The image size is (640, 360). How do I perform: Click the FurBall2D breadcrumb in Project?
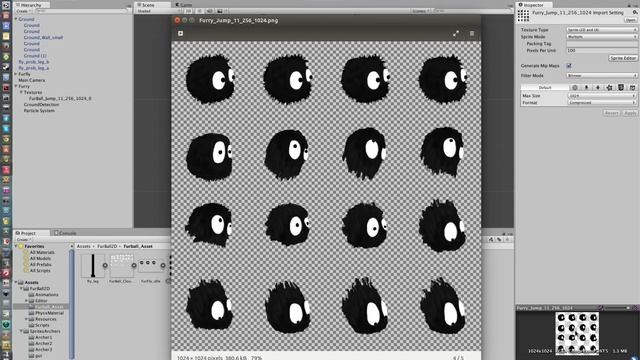click(107, 247)
